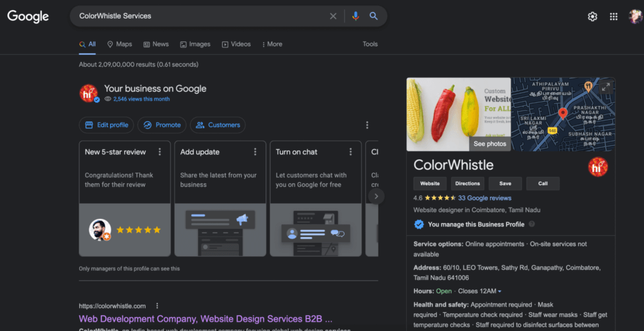
Task: Click the Promote button
Action: 162,125
